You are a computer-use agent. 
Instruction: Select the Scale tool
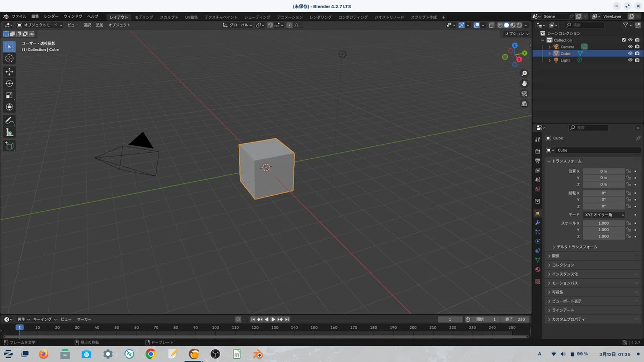point(9,95)
